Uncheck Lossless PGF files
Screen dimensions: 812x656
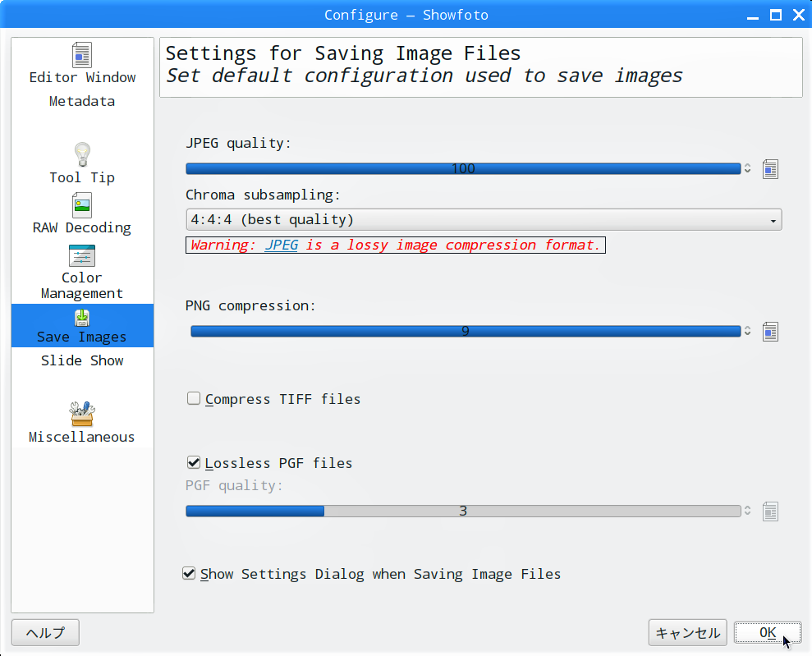point(194,462)
